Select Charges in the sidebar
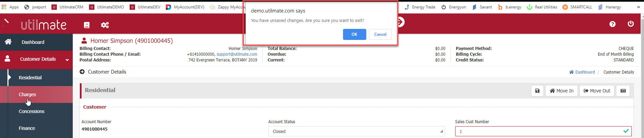The image size is (644, 138). click(36, 94)
